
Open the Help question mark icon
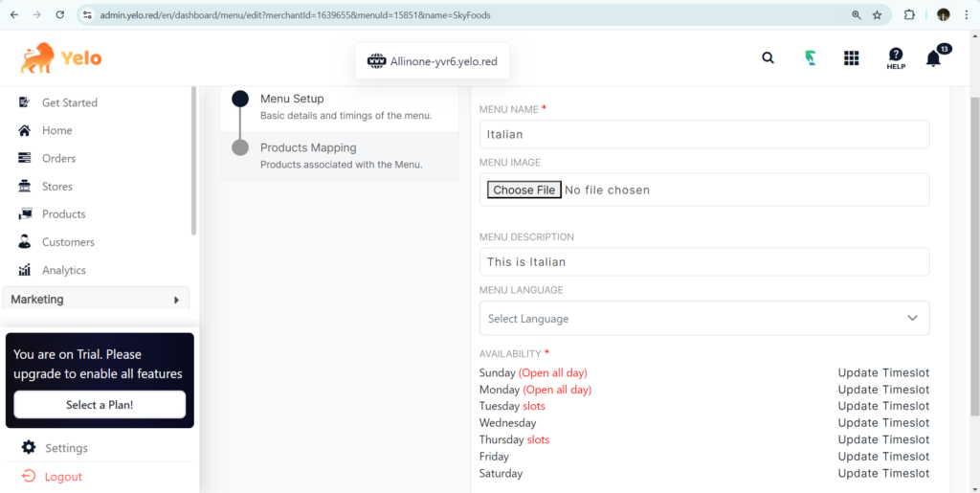coord(896,58)
